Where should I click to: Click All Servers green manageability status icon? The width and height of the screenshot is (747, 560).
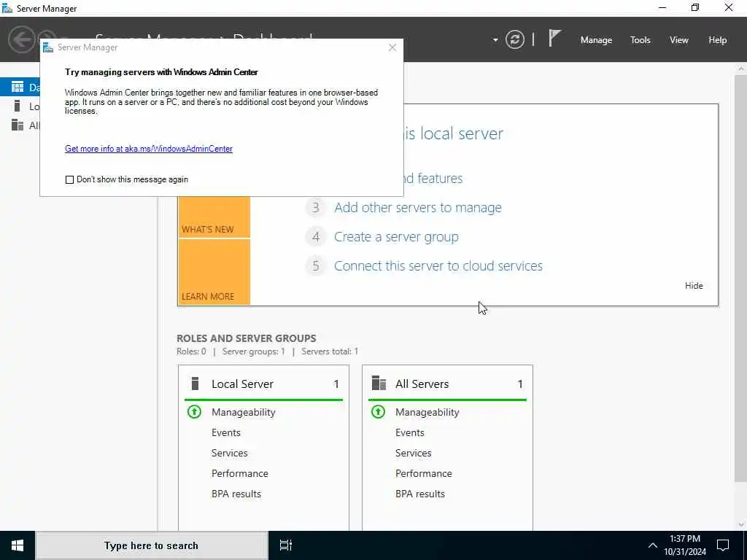[x=379, y=411]
